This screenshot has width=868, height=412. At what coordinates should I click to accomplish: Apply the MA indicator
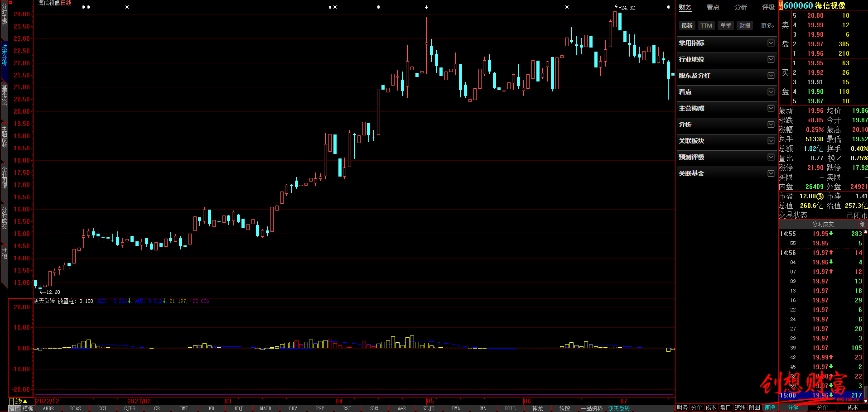(483, 408)
